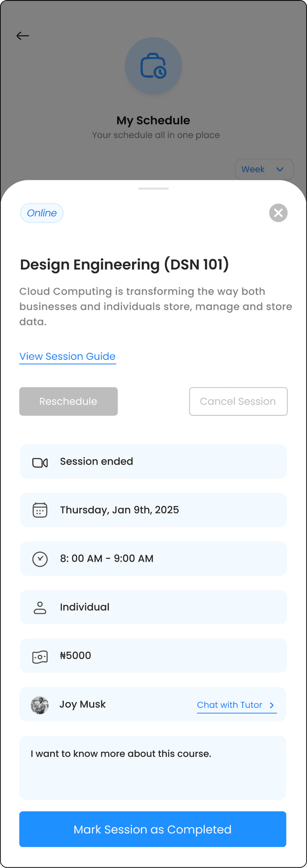The width and height of the screenshot is (307, 868).
Task: Click the session note text box
Action: coord(153,768)
